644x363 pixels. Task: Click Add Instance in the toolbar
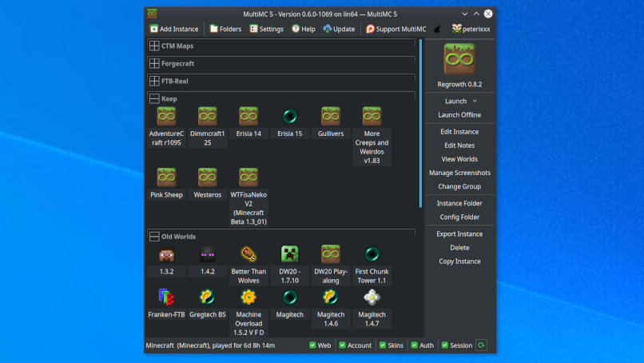pos(174,29)
